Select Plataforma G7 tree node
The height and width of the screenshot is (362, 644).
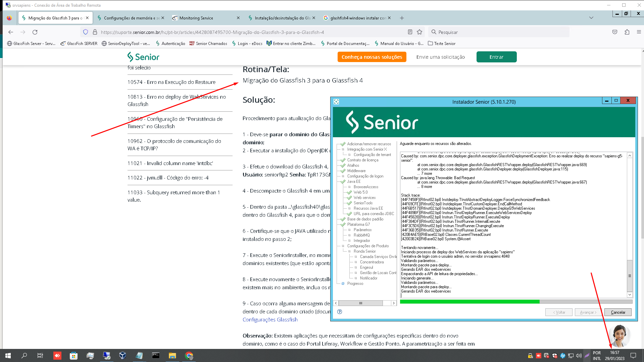pyautogui.click(x=358, y=224)
